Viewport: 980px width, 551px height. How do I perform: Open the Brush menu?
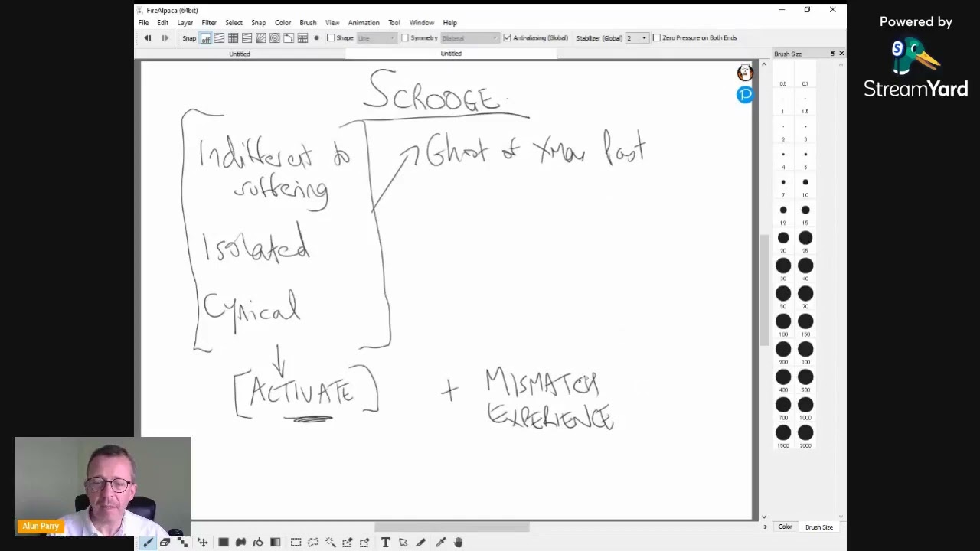[308, 23]
